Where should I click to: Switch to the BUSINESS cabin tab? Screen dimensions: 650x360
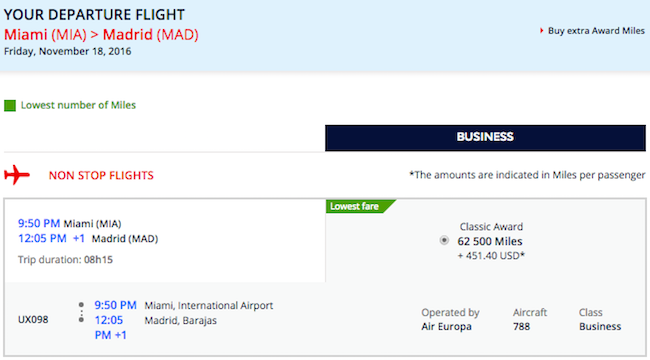coord(485,138)
